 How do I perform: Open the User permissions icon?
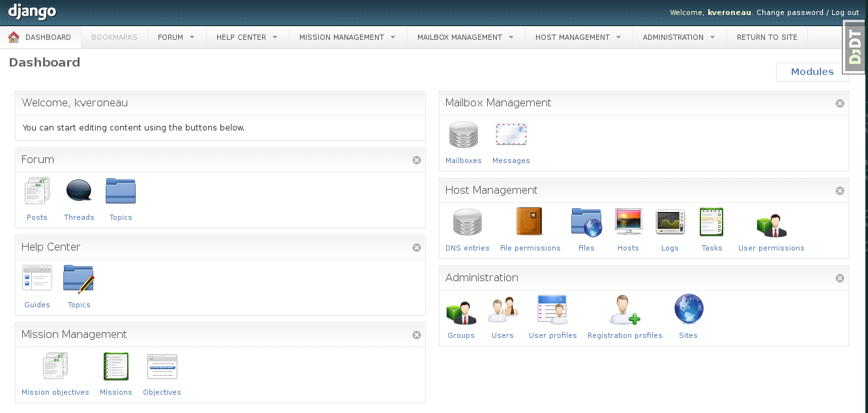tap(771, 226)
